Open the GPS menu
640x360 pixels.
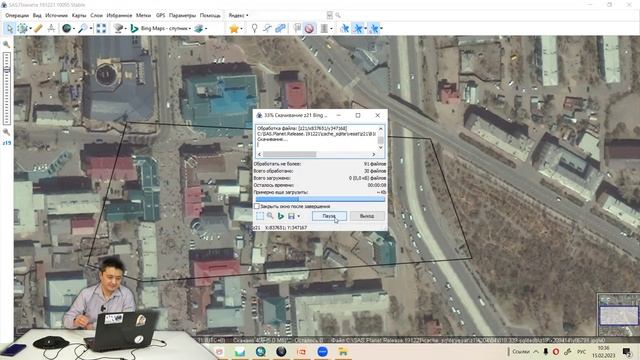(160, 15)
